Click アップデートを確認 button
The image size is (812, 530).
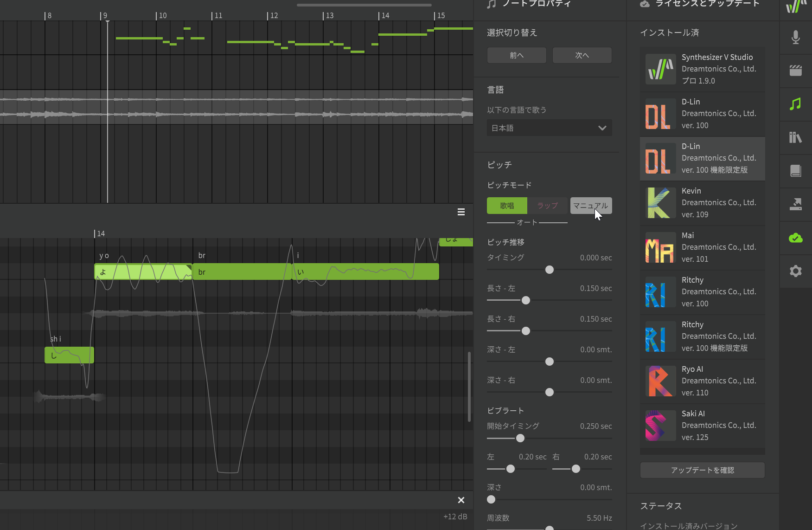click(x=702, y=470)
